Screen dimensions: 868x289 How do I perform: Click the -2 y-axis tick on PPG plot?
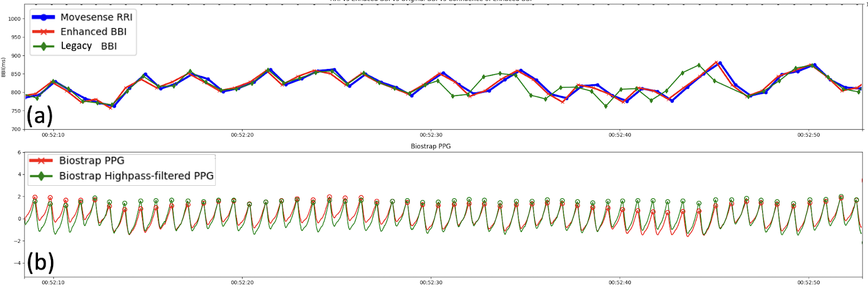pyautogui.click(x=18, y=241)
